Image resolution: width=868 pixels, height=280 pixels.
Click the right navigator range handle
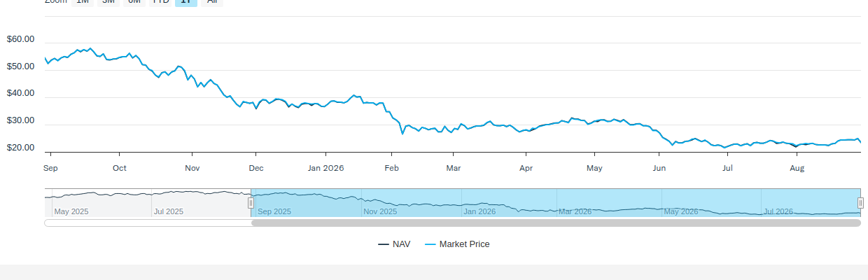861,202
